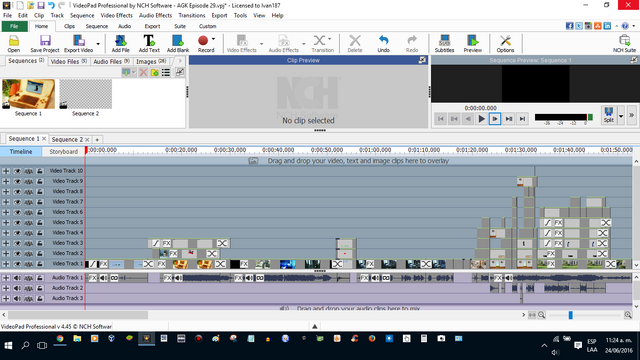Undo the last action
The width and height of the screenshot is (640, 360).
pos(383,44)
